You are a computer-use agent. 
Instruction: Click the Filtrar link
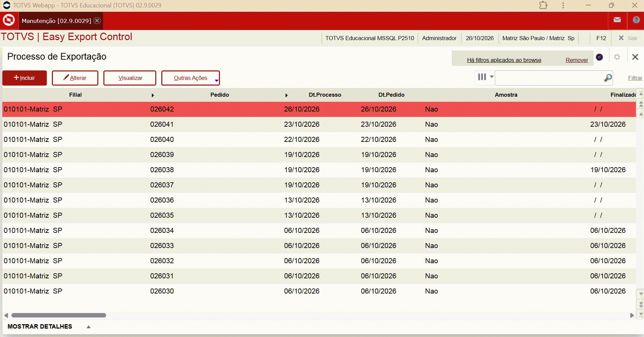(635, 78)
